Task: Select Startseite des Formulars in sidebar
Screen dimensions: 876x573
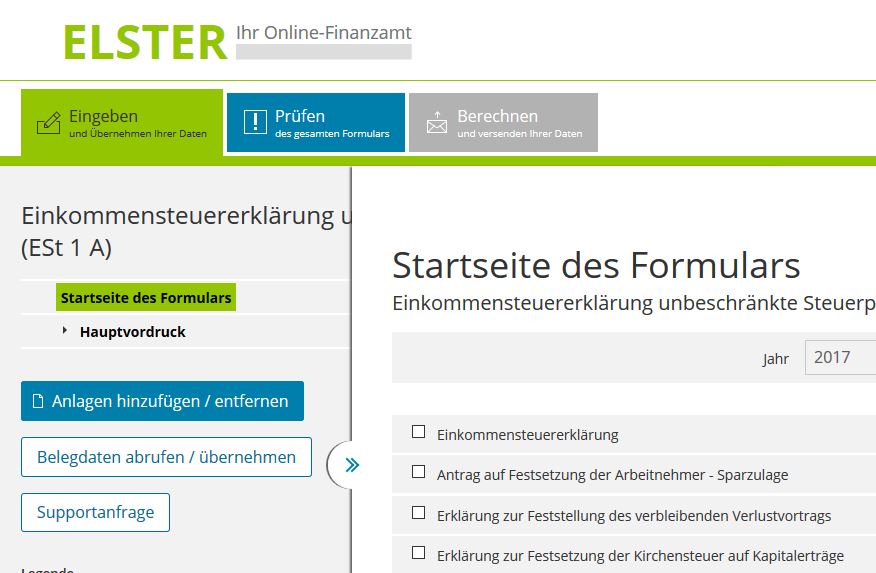Action: tap(146, 297)
